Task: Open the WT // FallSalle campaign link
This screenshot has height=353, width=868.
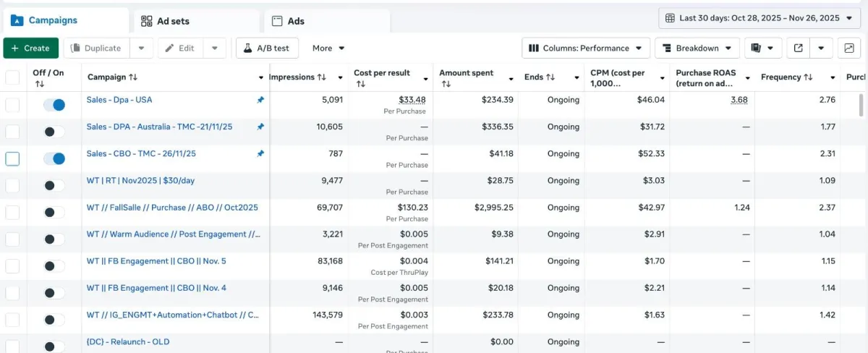Action: (x=172, y=208)
